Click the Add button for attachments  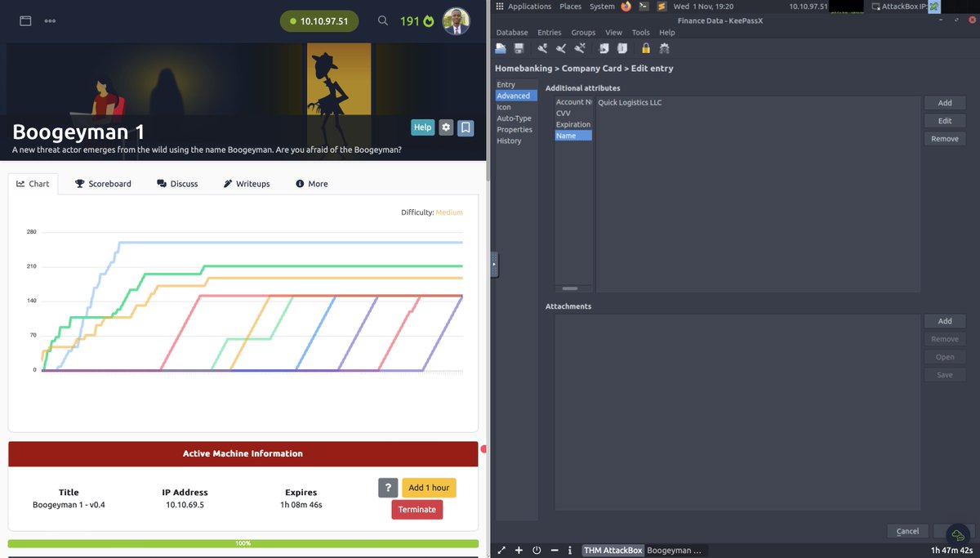(945, 321)
